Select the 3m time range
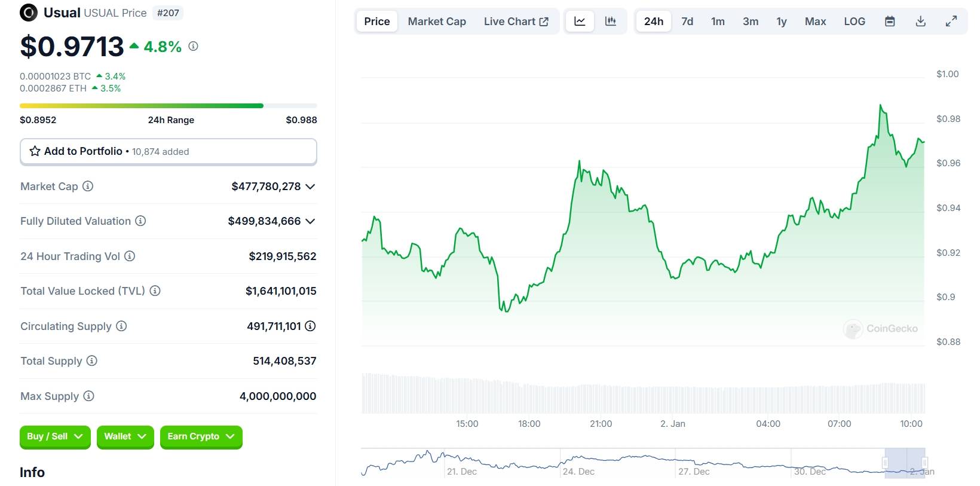Image resolution: width=980 pixels, height=486 pixels. pos(751,22)
